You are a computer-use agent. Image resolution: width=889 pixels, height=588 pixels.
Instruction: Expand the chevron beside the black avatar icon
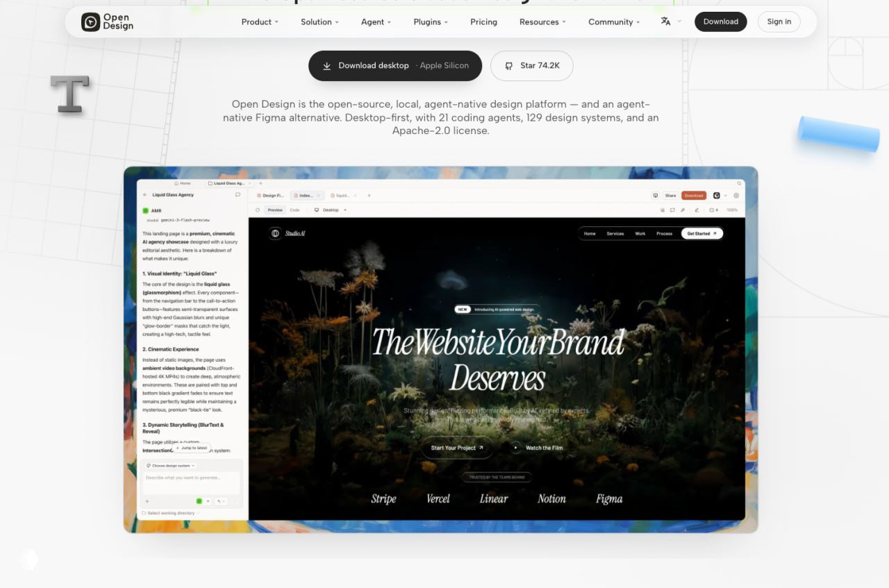pos(726,196)
